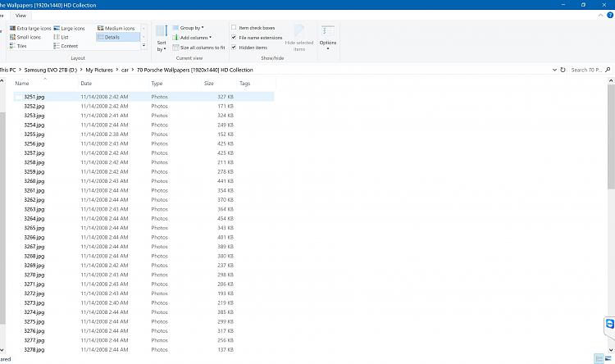Choose Medium icons layout
The image size is (615, 364).
coord(116,28)
